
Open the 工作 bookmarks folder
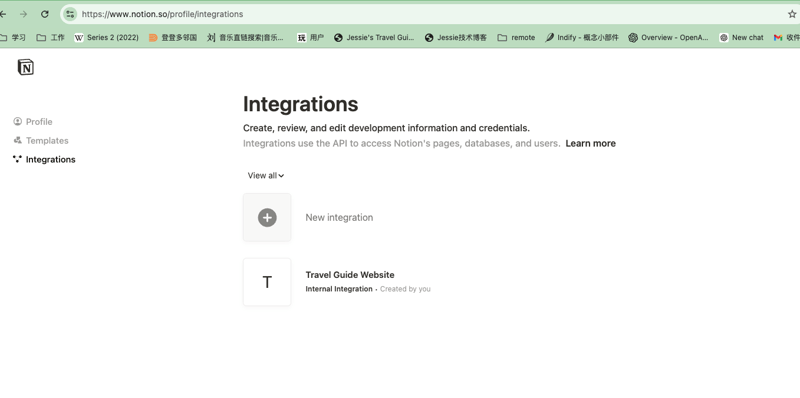coord(51,37)
